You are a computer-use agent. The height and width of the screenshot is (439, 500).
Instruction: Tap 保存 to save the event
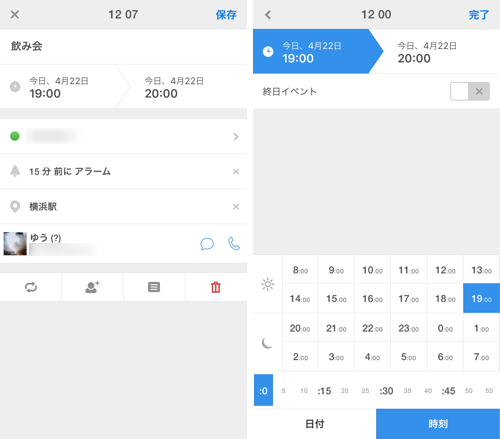coord(226,15)
